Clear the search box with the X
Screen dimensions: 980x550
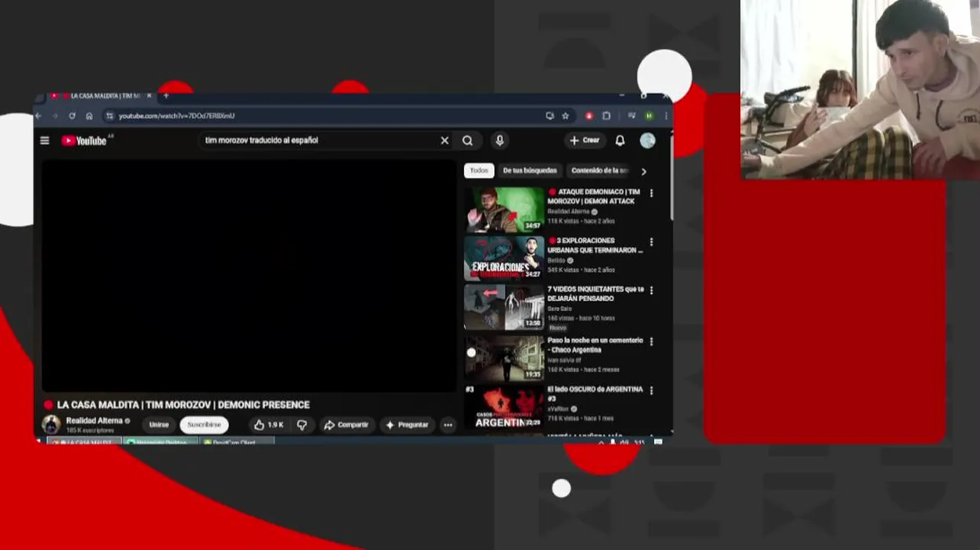(444, 141)
